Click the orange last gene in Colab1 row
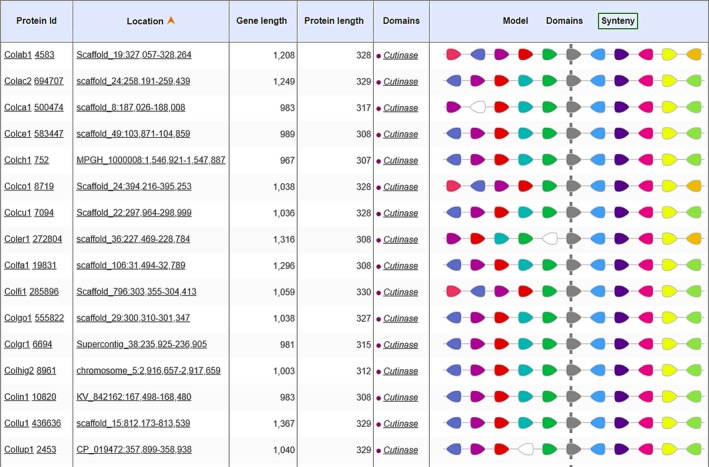Viewport: 709px width, 467px height. [x=694, y=55]
